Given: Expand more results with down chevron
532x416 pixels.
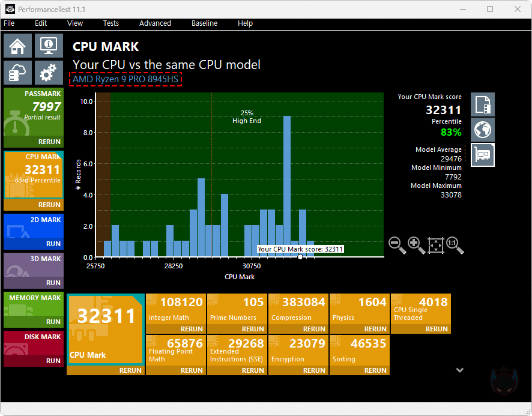Looking at the screenshot, I should point(460,370).
